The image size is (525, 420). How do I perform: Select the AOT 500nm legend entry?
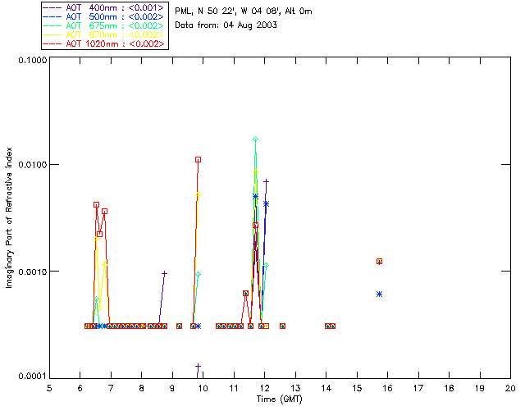(x=104, y=16)
